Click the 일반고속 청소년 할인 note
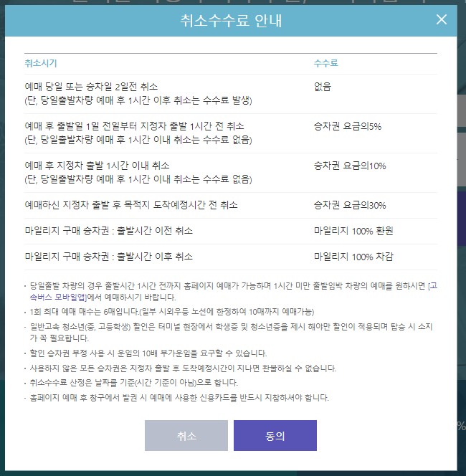This screenshot has height=476, width=466. (231, 333)
